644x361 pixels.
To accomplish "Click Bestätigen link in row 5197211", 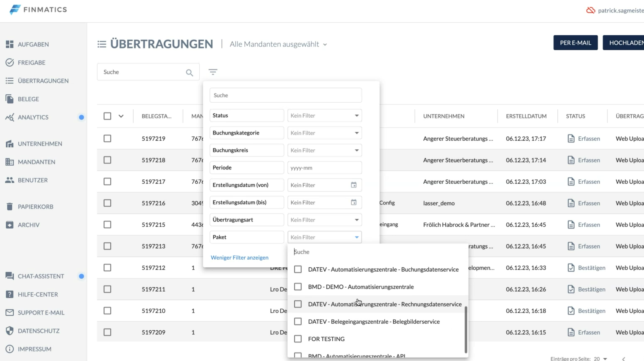I will click(x=591, y=289).
